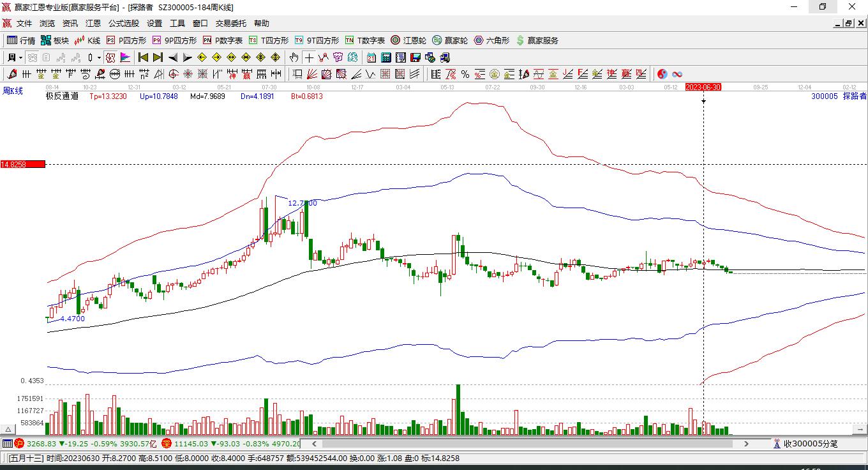Open the 收300005分笔 tick panel

click(805, 443)
